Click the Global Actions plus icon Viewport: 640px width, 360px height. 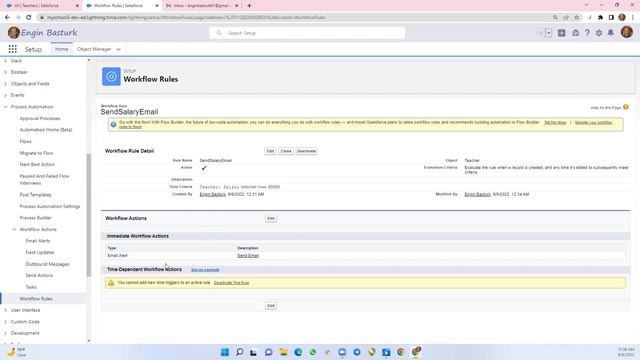coord(562,33)
